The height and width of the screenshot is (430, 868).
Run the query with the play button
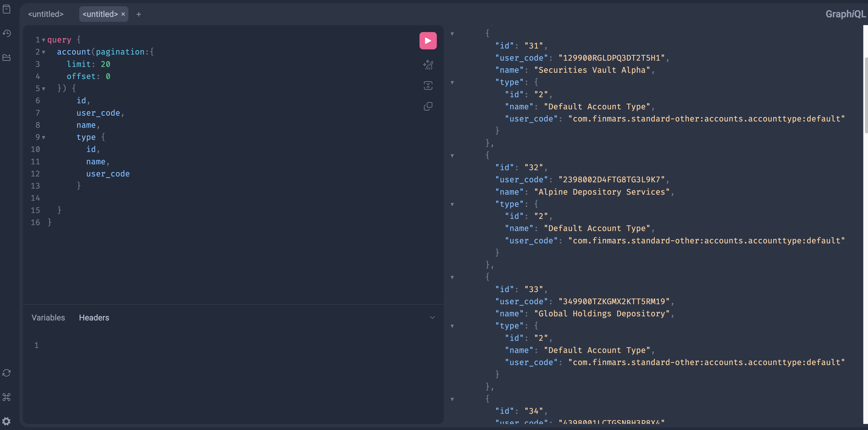428,41
